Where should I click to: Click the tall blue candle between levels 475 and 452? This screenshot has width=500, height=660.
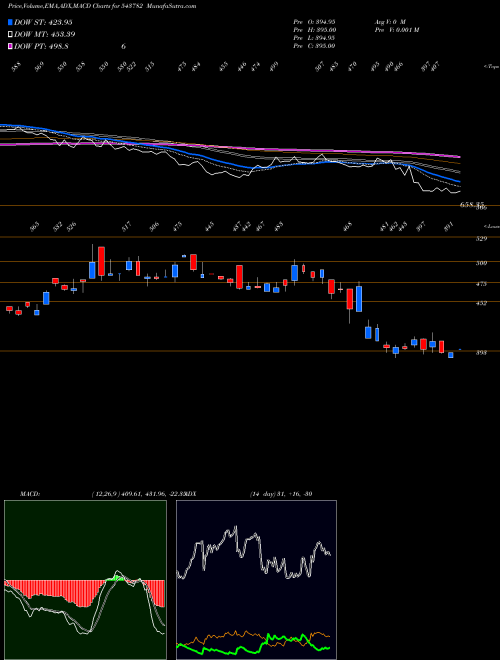[359, 299]
